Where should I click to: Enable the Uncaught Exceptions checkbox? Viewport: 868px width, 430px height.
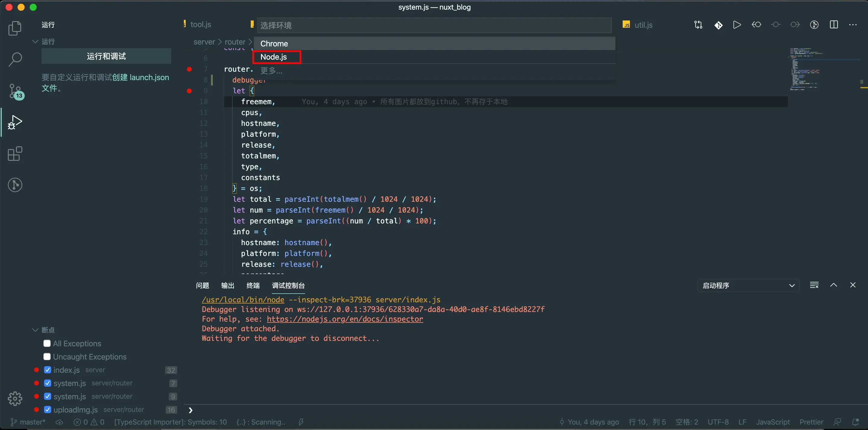coord(47,357)
